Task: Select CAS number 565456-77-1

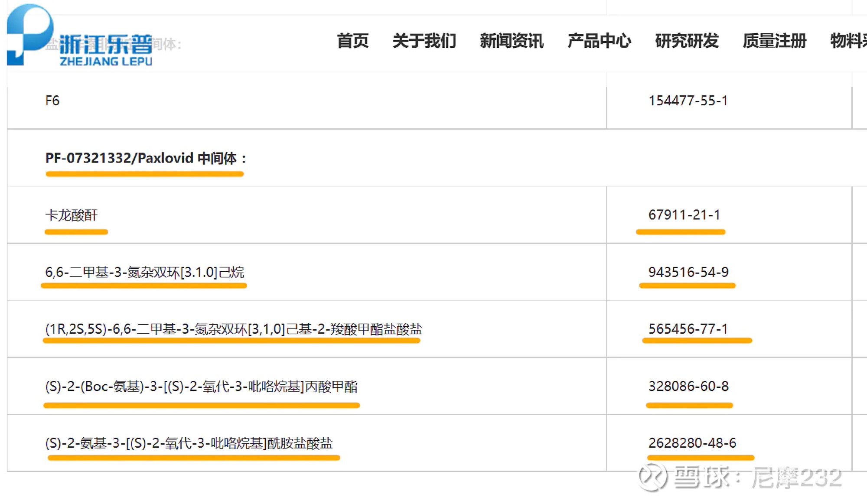Action: point(688,329)
